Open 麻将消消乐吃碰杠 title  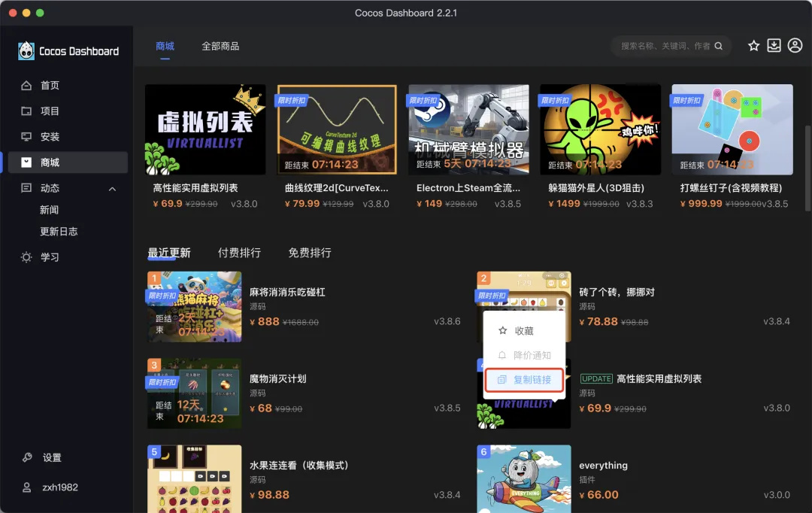pos(287,293)
